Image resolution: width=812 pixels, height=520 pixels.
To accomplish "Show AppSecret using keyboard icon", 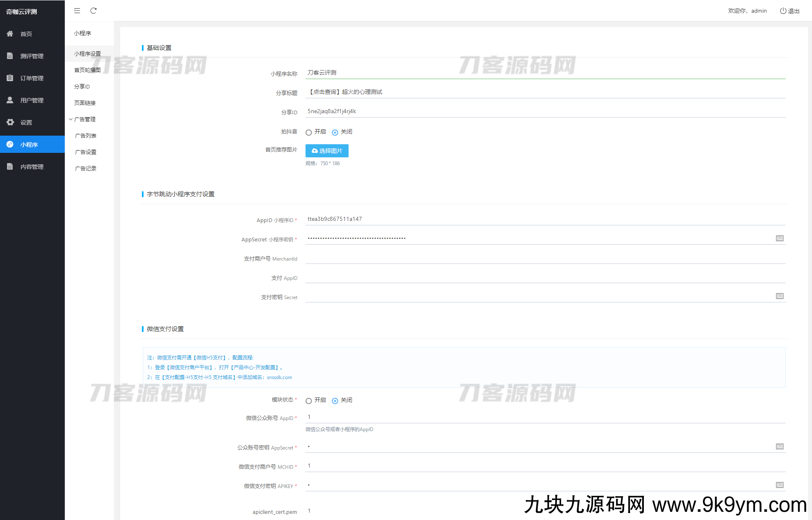I will 780,238.
